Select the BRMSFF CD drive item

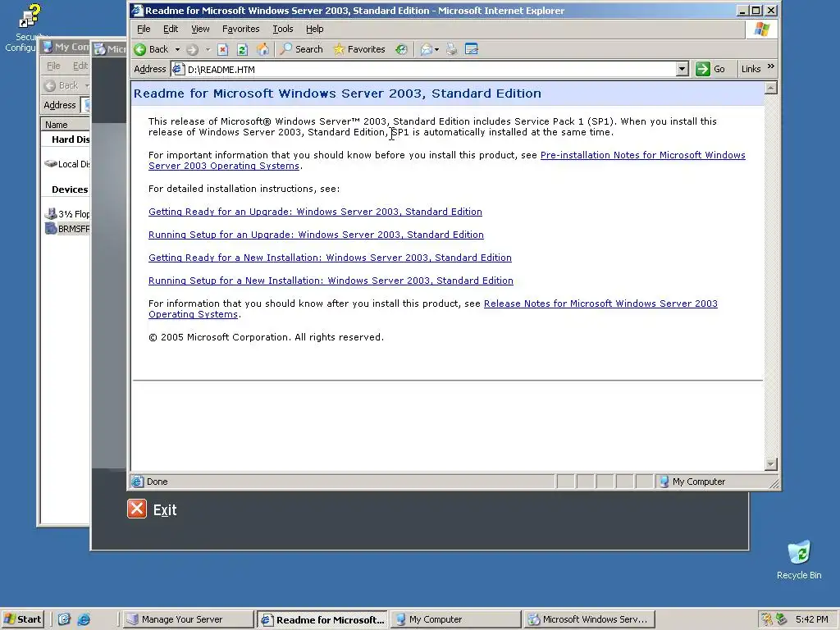pos(67,229)
